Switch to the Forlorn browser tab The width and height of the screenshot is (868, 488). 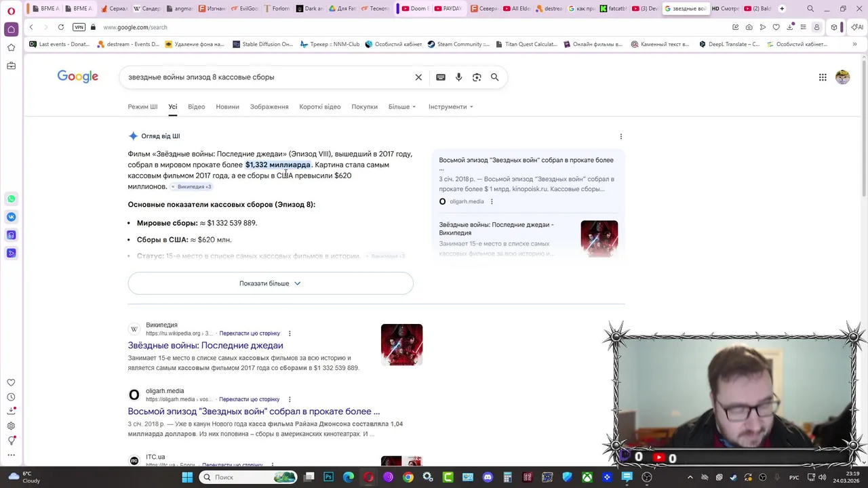(x=277, y=9)
